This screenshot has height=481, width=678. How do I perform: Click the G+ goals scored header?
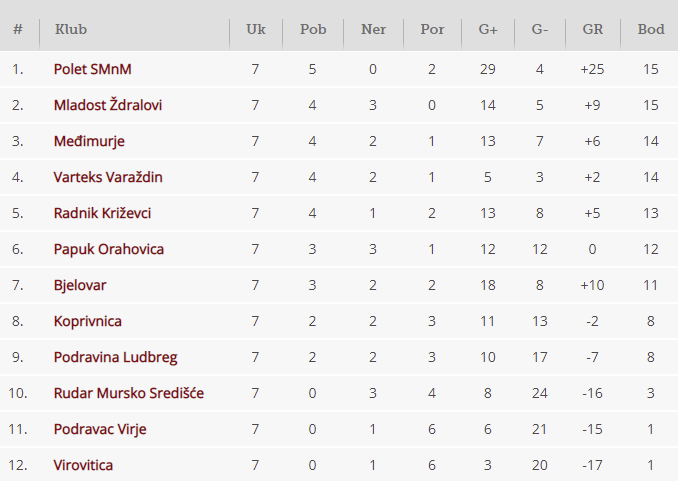point(488,29)
